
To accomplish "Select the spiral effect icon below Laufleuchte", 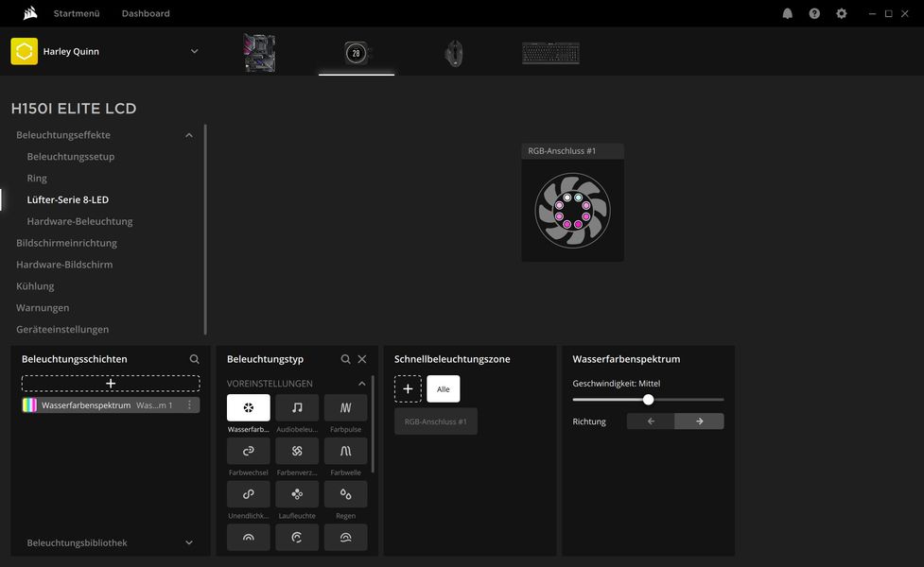I will point(297,537).
